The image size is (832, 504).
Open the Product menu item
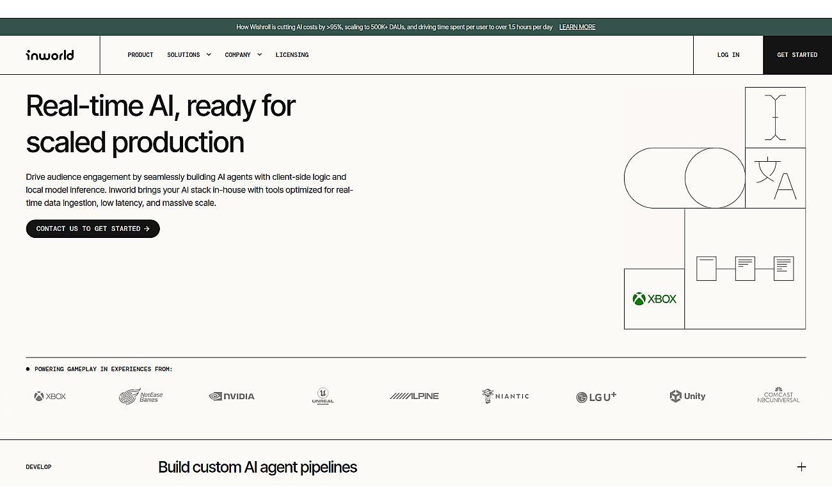coord(140,55)
